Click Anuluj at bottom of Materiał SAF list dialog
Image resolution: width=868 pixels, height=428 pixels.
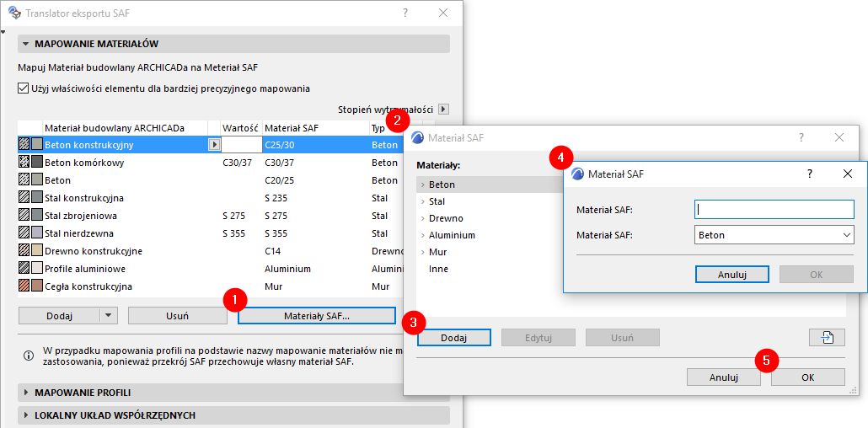click(724, 377)
